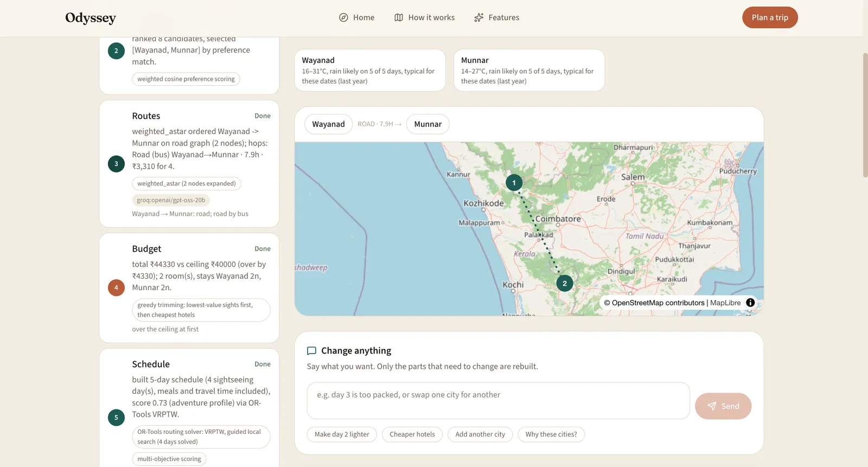Click the Budget card heading

[x=146, y=249]
